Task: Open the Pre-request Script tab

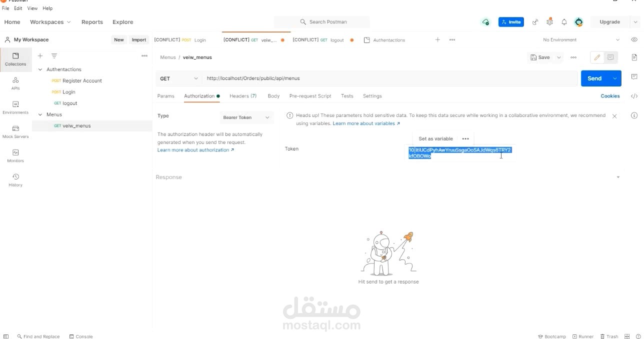Action: coord(310,96)
